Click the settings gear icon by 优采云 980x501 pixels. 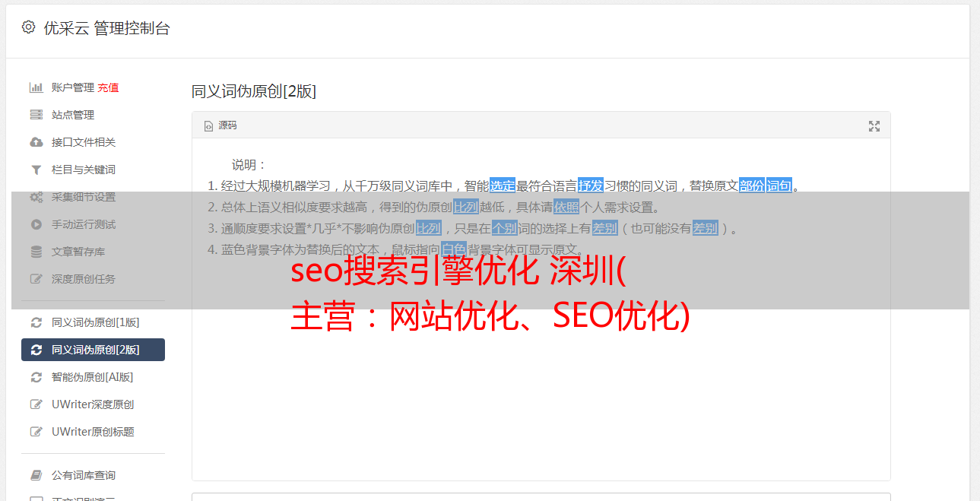[x=28, y=27]
